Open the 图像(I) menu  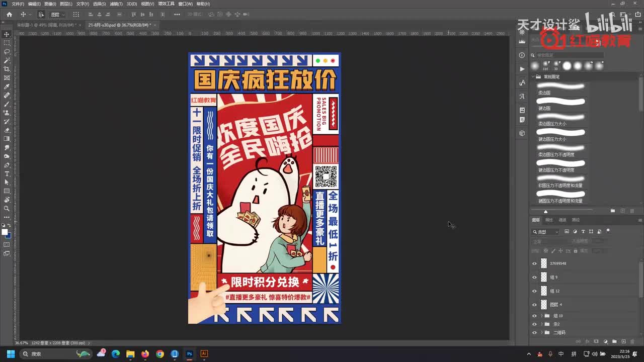click(x=50, y=4)
